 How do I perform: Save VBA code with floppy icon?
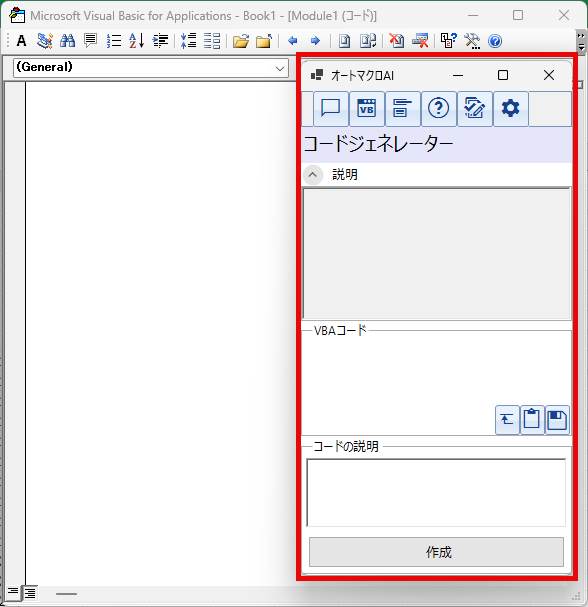tap(557, 420)
